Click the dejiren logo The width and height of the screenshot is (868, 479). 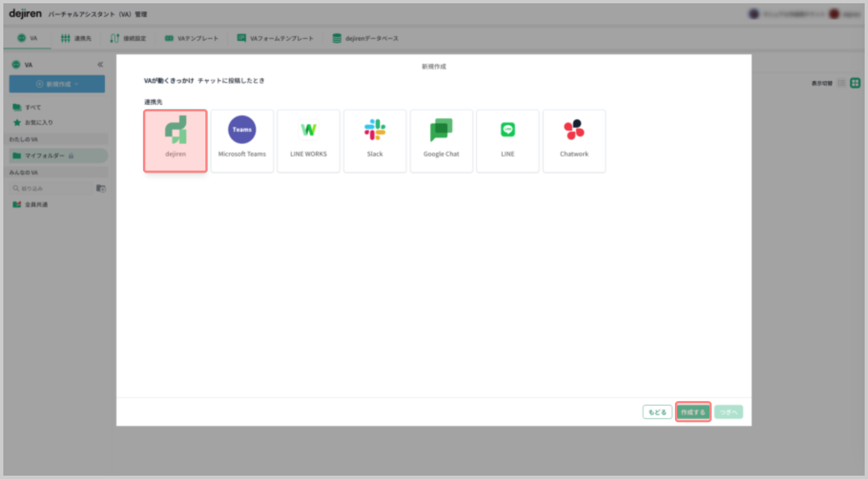25,13
